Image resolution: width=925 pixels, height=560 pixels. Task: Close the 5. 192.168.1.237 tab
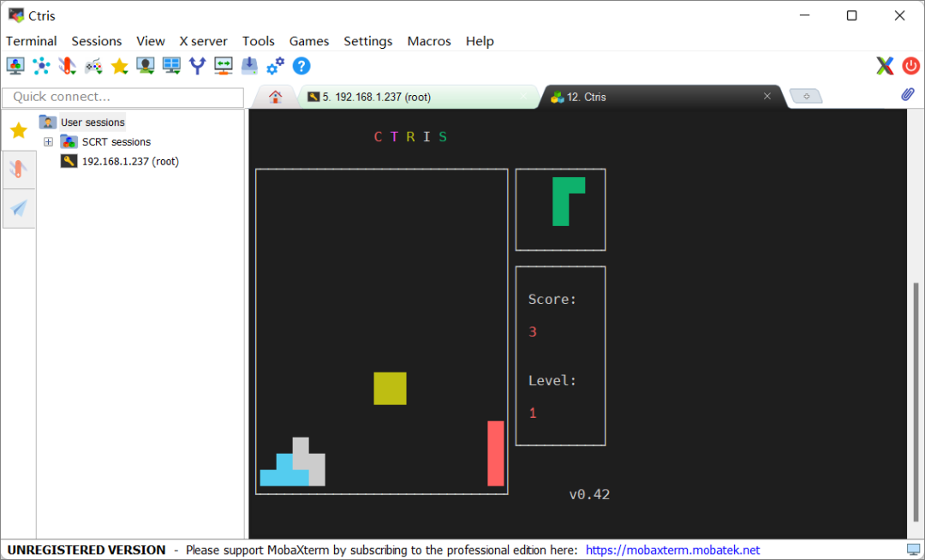(523, 97)
